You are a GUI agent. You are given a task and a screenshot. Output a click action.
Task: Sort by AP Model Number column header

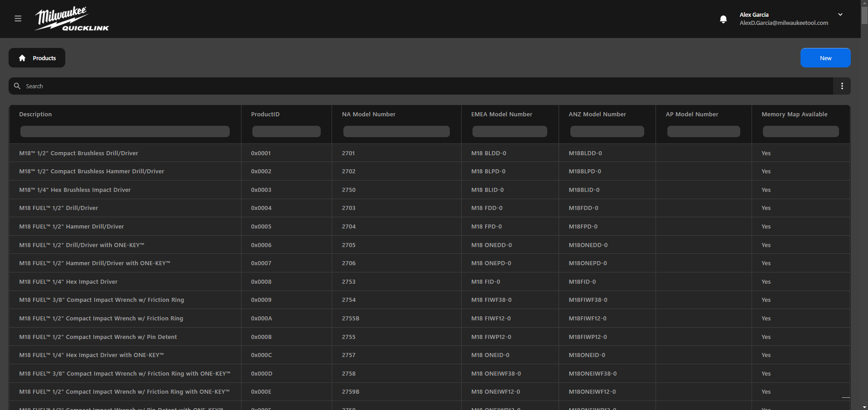point(692,114)
